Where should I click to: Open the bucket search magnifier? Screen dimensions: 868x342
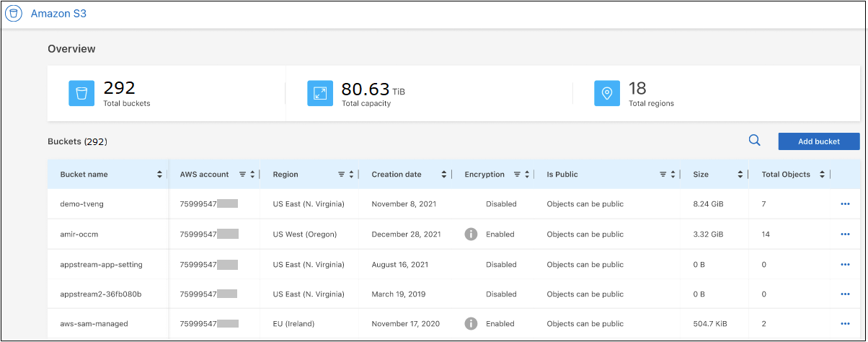[x=754, y=141]
